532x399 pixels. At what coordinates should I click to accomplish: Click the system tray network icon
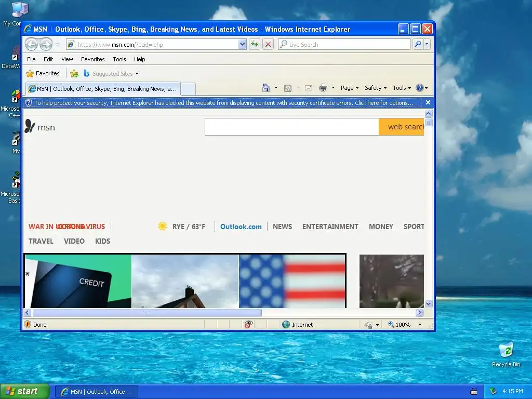[x=493, y=391]
